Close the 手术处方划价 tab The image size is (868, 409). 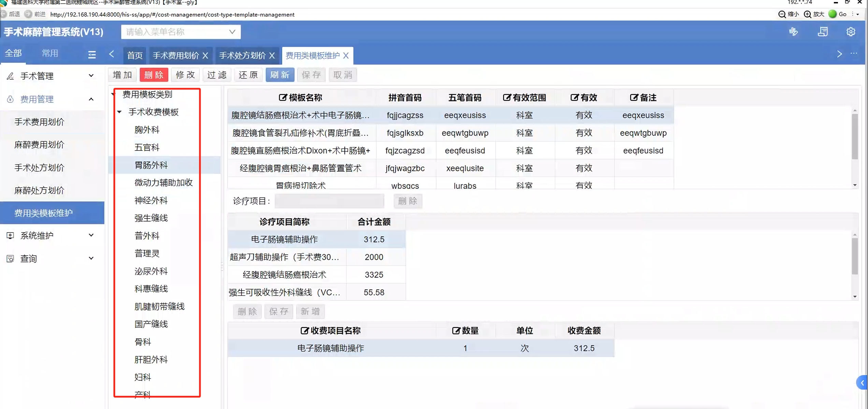[x=272, y=55]
